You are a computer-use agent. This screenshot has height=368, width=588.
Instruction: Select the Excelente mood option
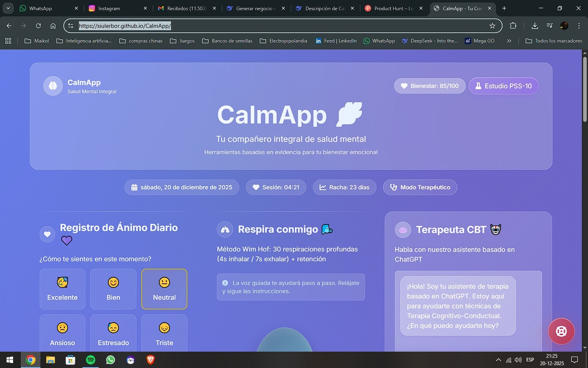(62, 289)
